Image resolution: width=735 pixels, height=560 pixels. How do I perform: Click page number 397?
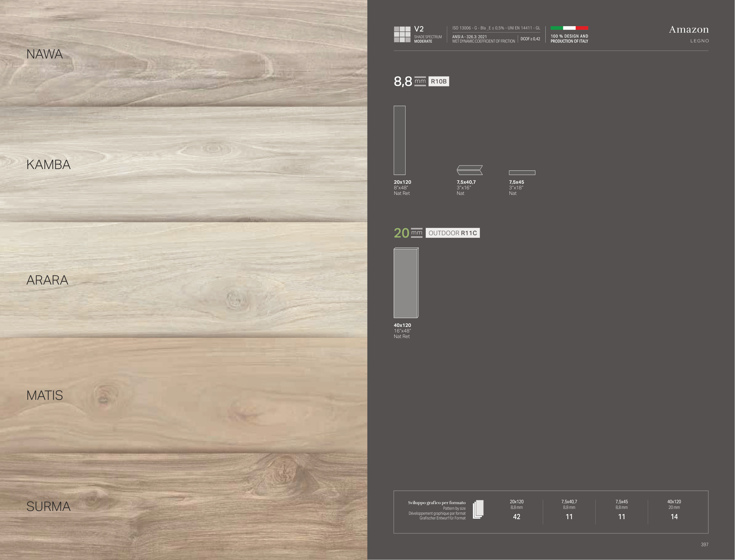click(x=704, y=544)
